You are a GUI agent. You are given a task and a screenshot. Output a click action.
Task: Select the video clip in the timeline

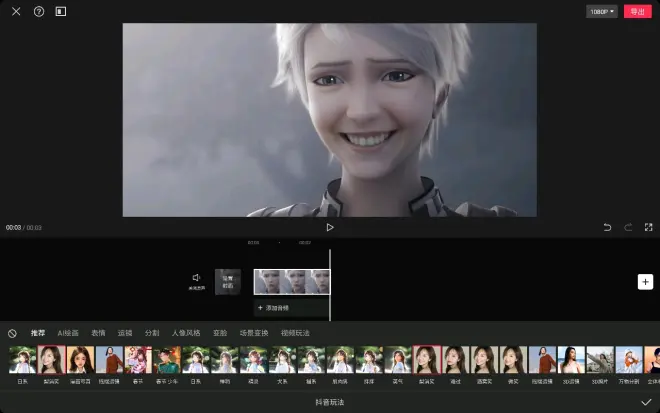[291, 281]
